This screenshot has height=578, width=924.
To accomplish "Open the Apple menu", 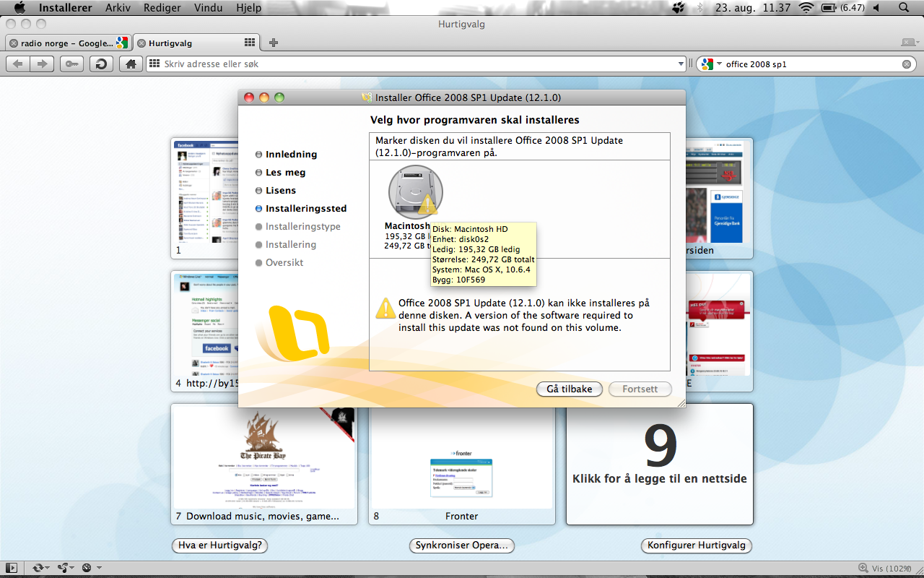I will click(19, 8).
